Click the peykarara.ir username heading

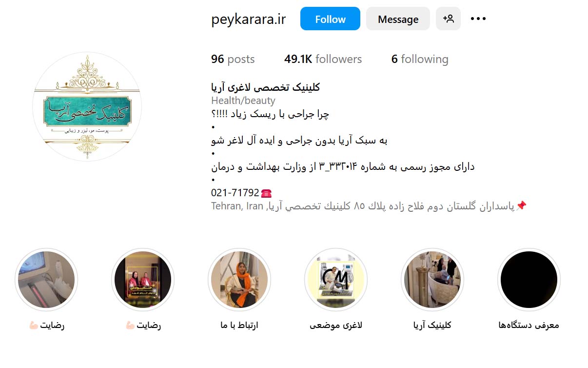[249, 19]
